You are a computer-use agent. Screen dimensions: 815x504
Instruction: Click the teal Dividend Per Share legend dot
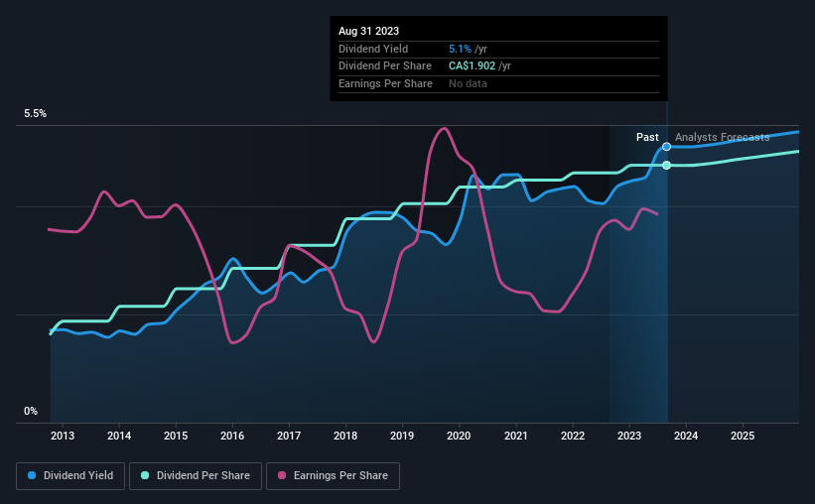point(145,475)
